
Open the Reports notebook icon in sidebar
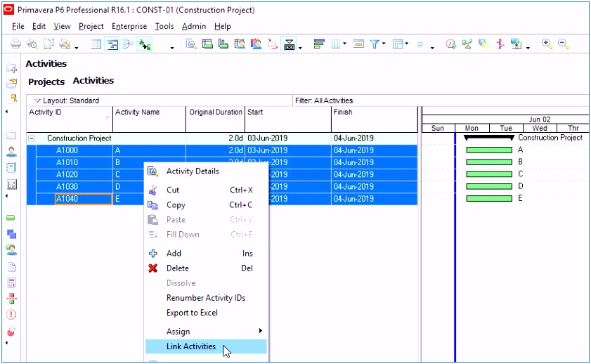click(x=11, y=168)
